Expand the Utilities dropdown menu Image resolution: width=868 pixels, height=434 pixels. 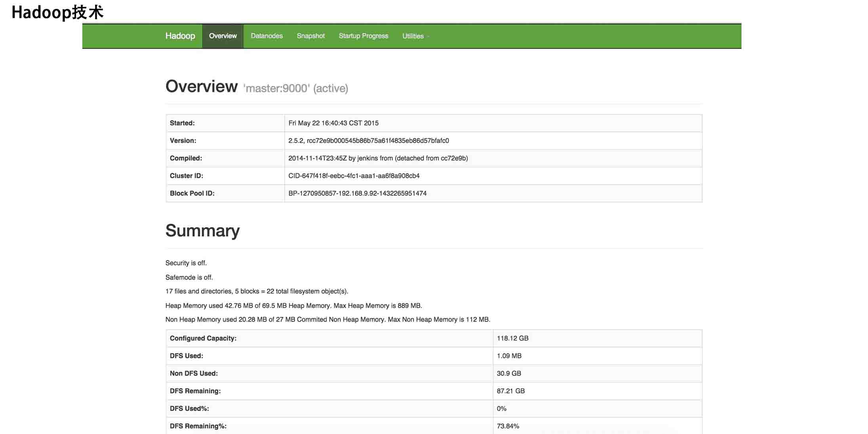click(x=415, y=36)
